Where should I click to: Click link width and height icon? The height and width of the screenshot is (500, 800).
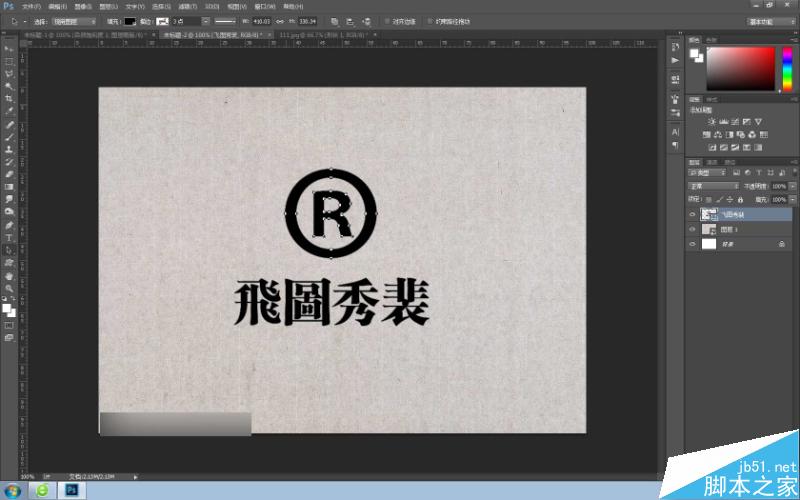tap(280, 21)
